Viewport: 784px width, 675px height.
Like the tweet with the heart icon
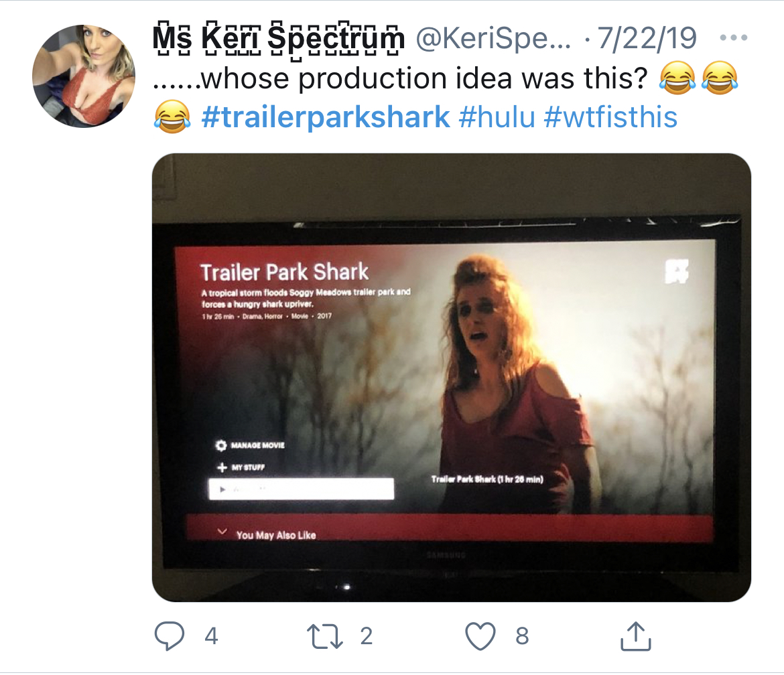(480, 635)
